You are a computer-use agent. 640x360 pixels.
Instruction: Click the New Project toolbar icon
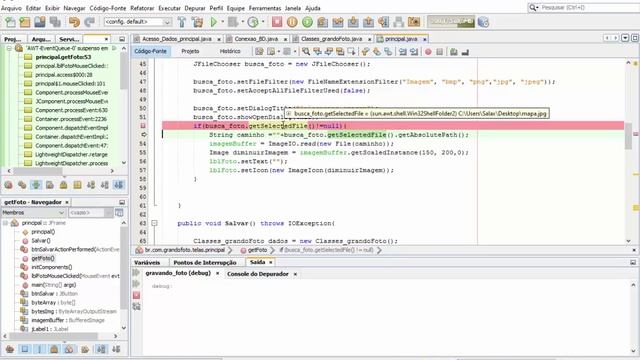25,22
